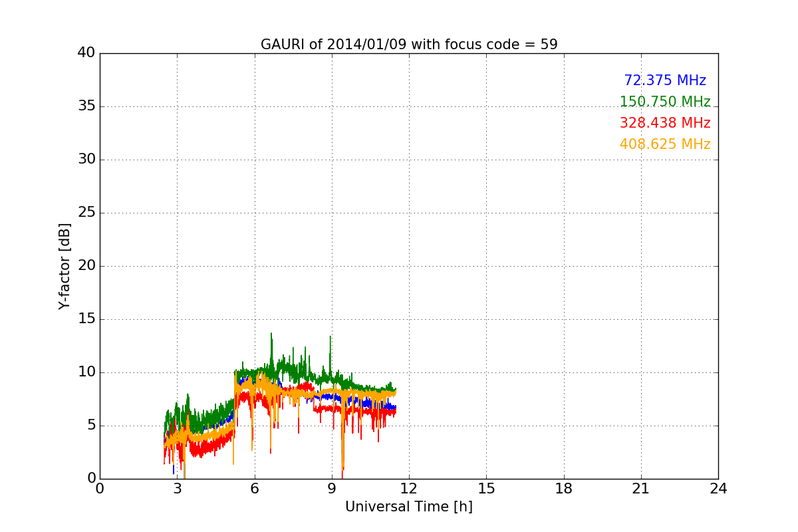Select the '408.625 MHz' orange legend label
This screenshot has height=532, width=798.
click(x=665, y=144)
